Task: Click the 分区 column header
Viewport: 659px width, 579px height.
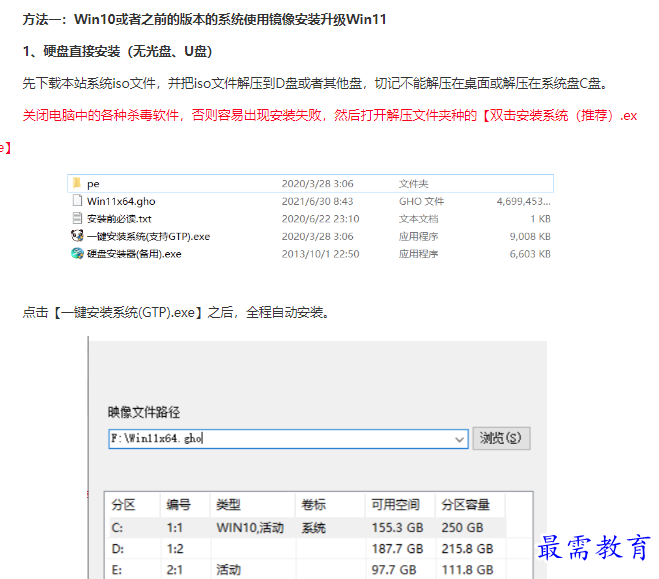Action: (x=123, y=504)
